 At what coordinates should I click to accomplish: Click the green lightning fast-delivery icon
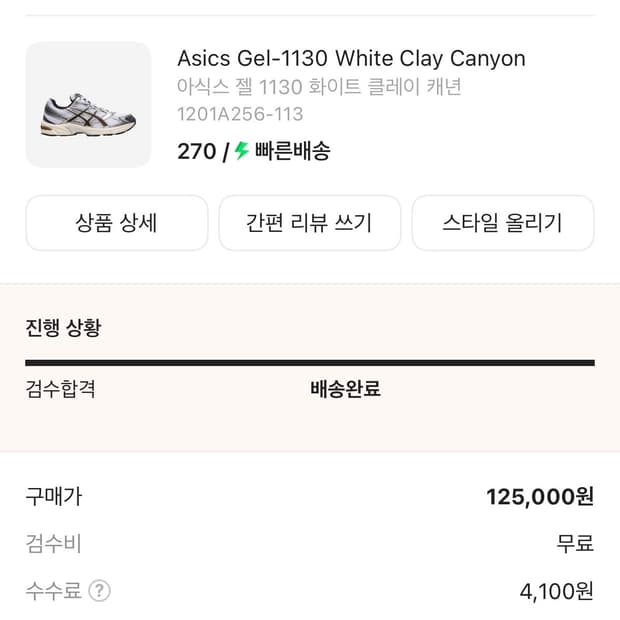[242, 151]
